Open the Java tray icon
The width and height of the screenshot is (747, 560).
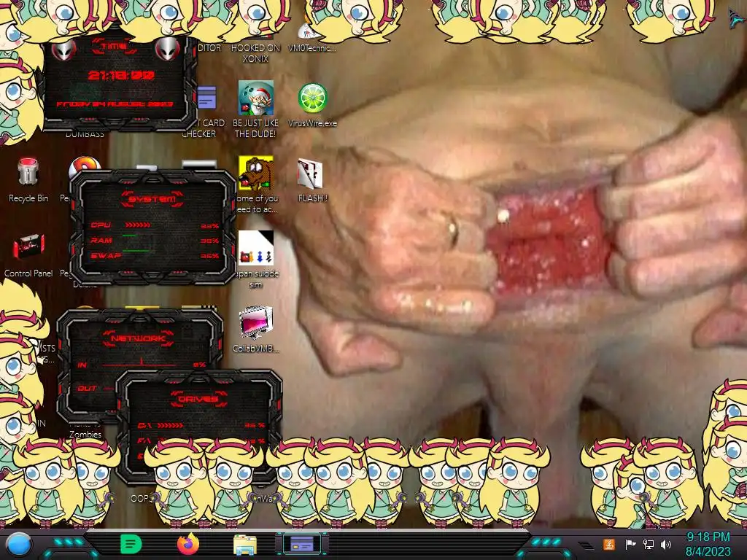pos(609,544)
